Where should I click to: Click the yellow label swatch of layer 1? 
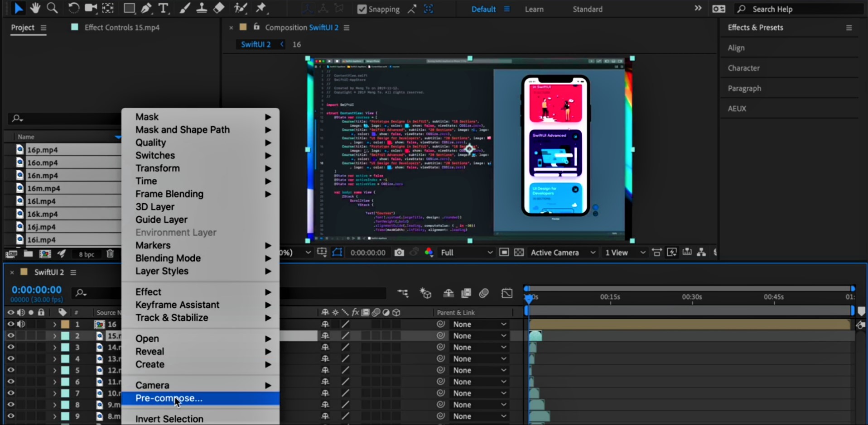[x=65, y=324]
